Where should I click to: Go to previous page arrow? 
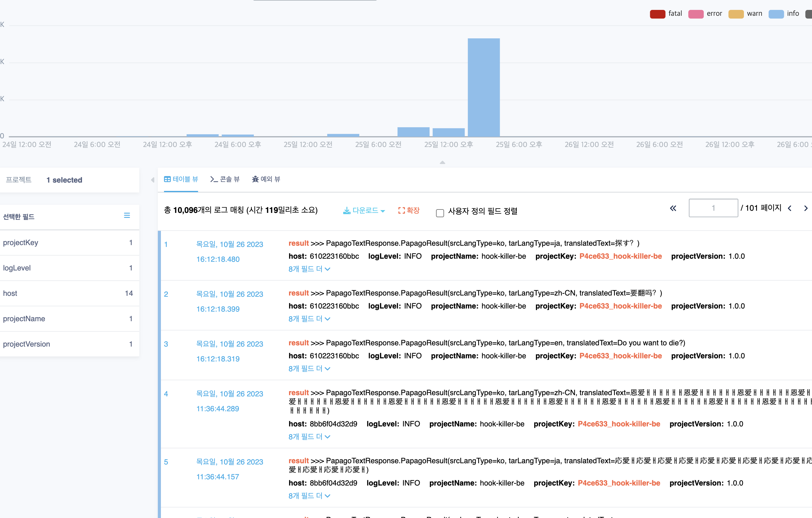pos(789,209)
